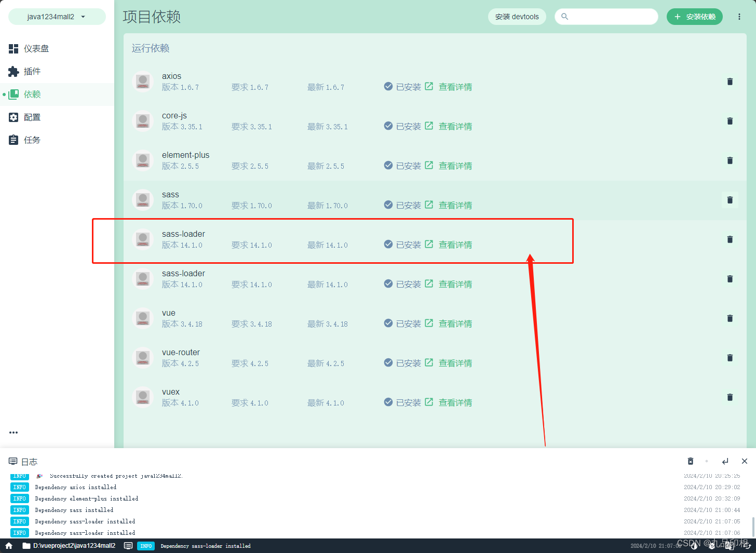Delete the core-js dependency via trash icon
The height and width of the screenshot is (553, 756).
tap(730, 121)
